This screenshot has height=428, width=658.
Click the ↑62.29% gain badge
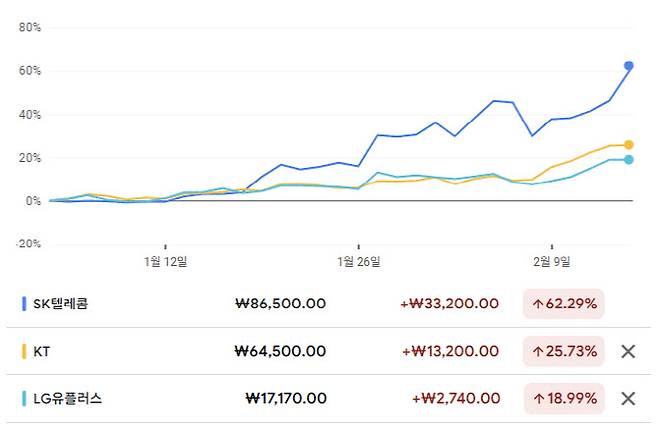tap(564, 303)
